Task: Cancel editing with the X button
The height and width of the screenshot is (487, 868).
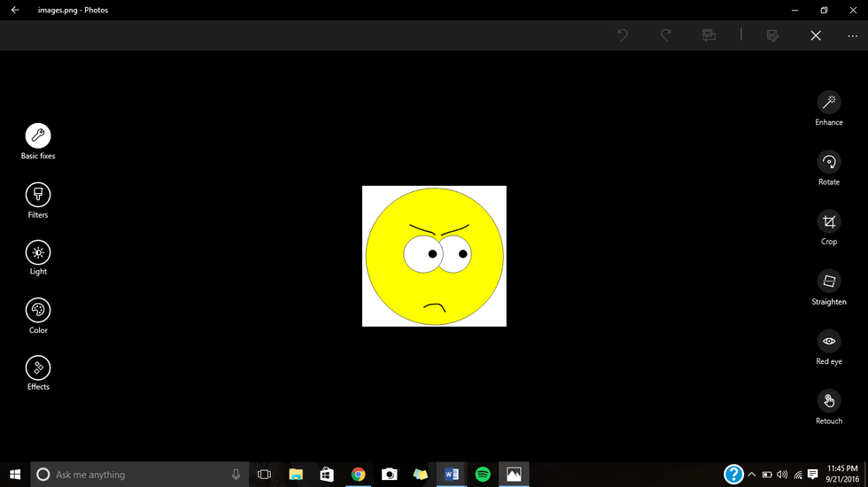Action: pos(816,35)
